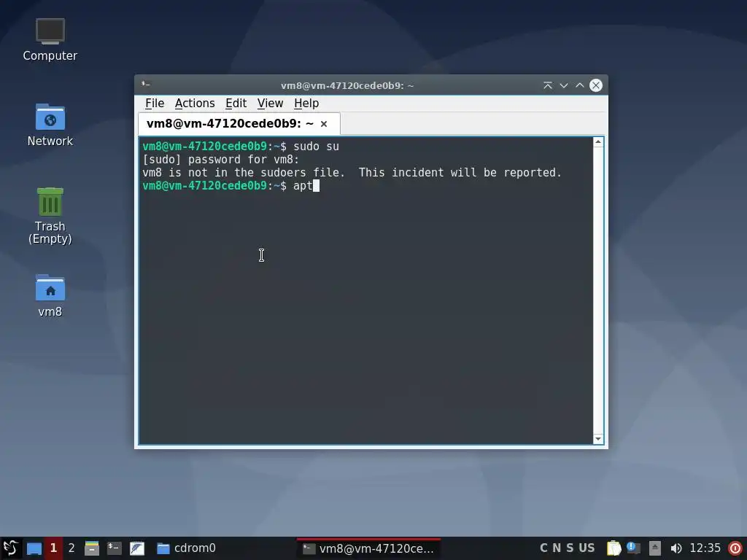Click the '[sudo] password for vm8:' line
The image size is (747, 560).
tap(220, 160)
